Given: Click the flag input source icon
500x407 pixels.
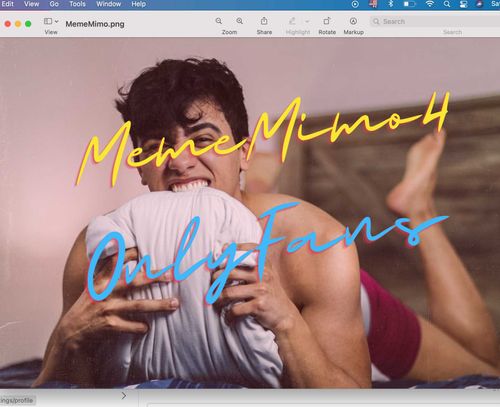Looking at the screenshot, I should pos(373,4).
